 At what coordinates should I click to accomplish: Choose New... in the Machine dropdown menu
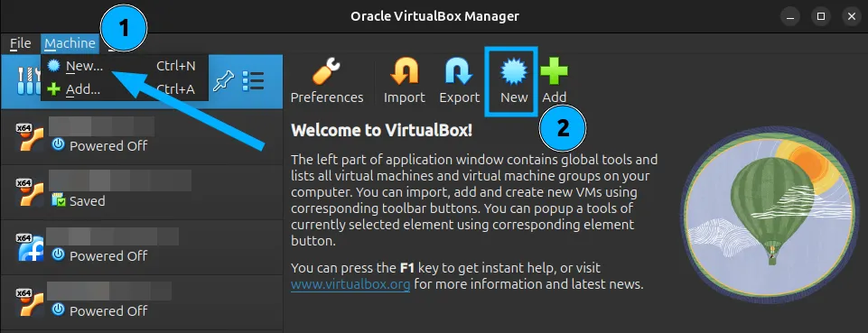click(125, 67)
